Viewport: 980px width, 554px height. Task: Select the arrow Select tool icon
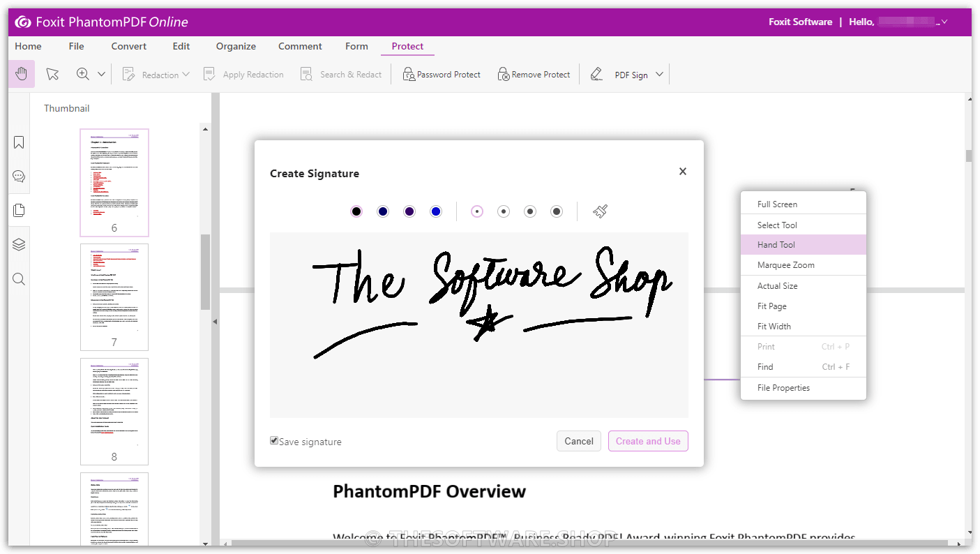pyautogui.click(x=52, y=74)
